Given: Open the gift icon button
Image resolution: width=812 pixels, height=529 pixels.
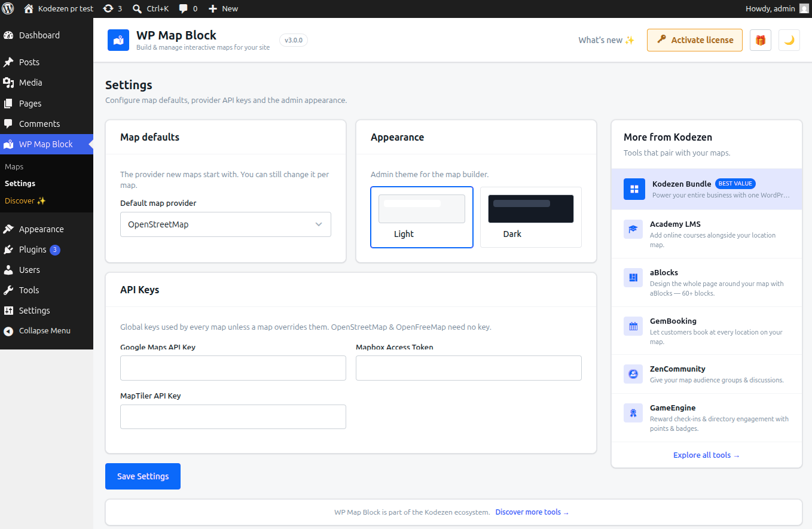Looking at the screenshot, I should click(761, 40).
